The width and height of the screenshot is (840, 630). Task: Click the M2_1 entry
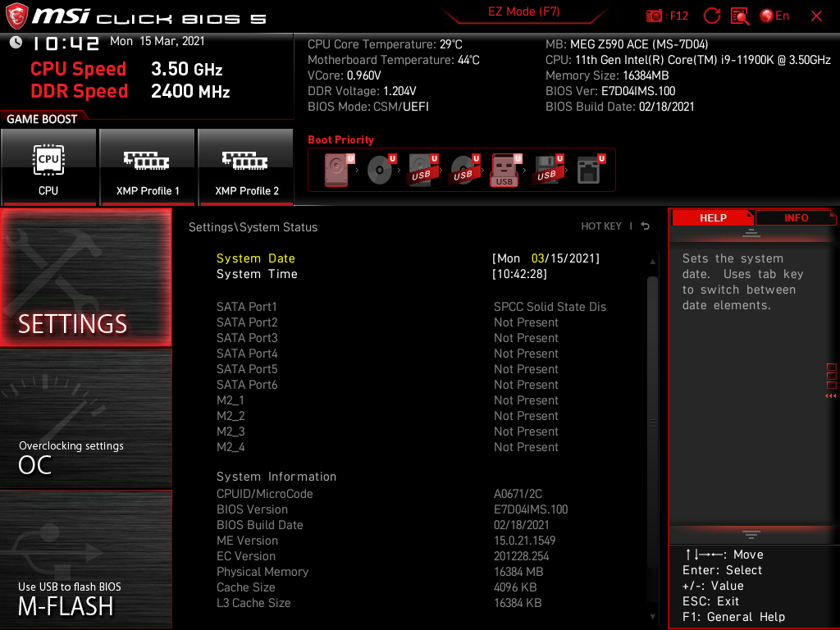pyautogui.click(x=388, y=400)
